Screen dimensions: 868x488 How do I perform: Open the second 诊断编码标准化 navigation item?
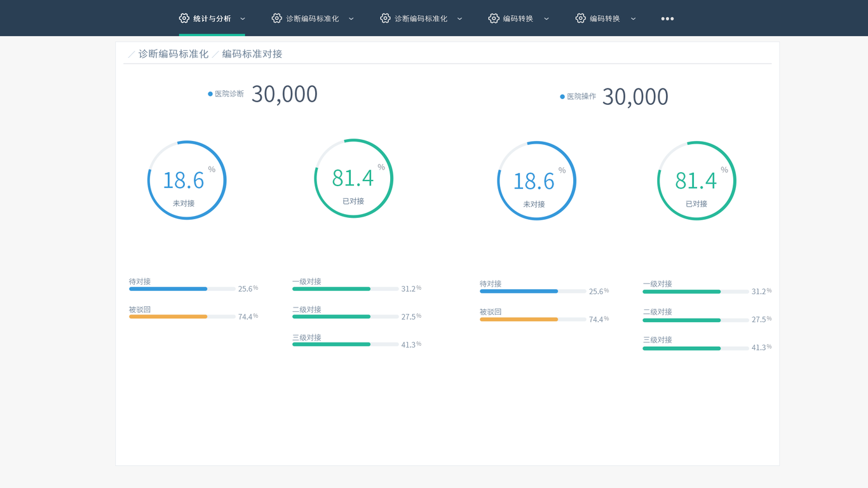421,18
